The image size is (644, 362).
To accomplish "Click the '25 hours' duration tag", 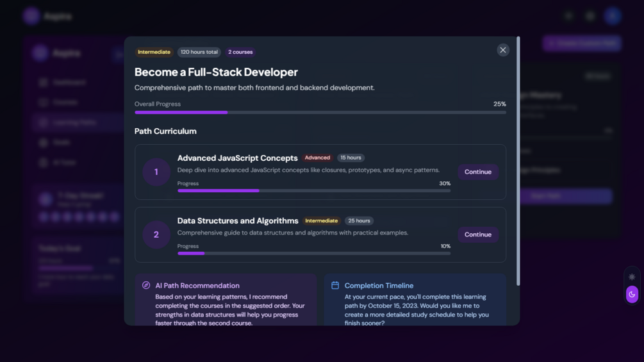I will (359, 220).
